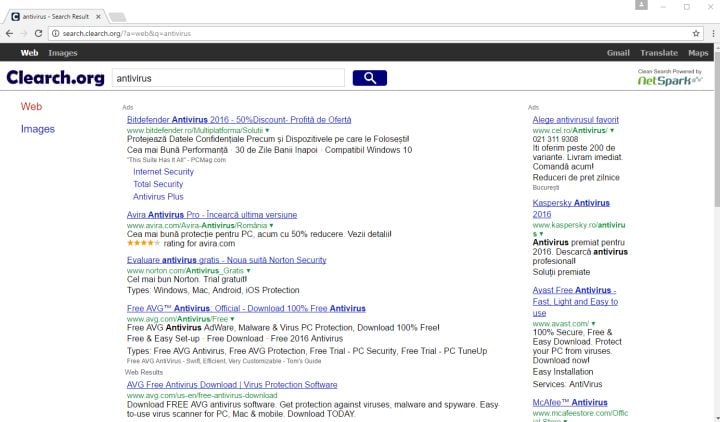Open the Total Security sitelink
This screenshot has width=720, height=422.
click(x=158, y=184)
